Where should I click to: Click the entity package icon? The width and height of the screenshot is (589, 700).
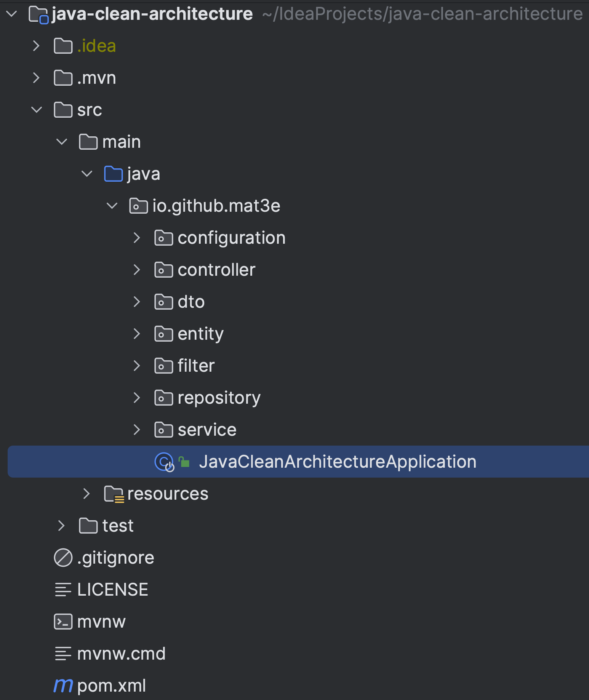coord(164,334)
